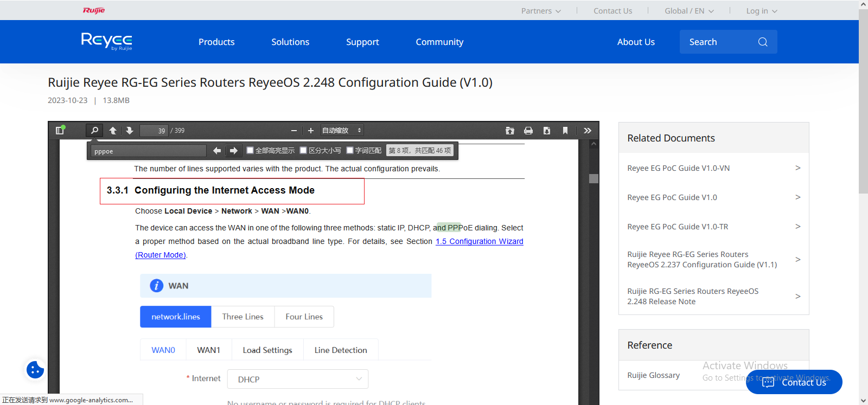Open PDF viewer extra tools menu
The height and width of the screenshot is (405, 868).
[x=588, y=131]
